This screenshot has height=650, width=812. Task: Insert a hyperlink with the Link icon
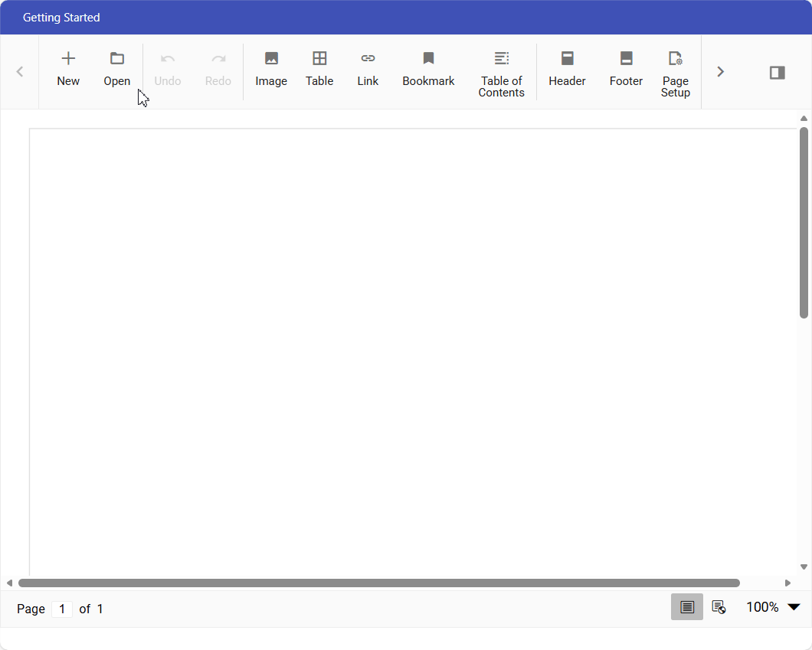tap(368, 69)
